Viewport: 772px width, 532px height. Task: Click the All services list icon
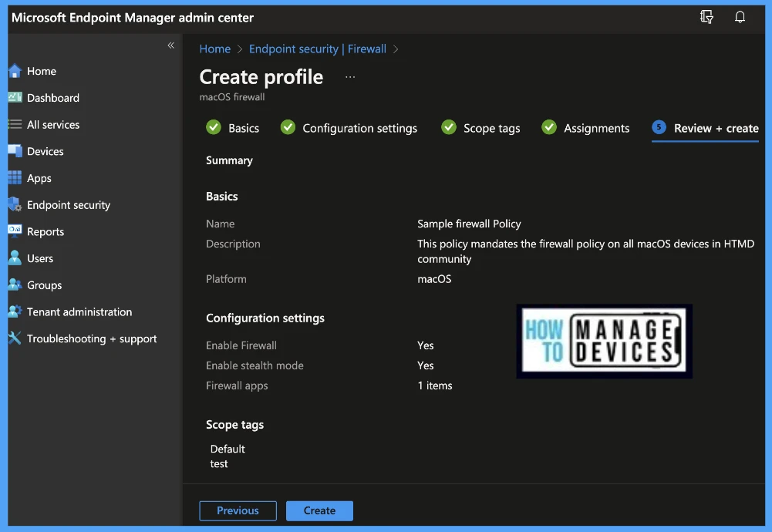15,124
